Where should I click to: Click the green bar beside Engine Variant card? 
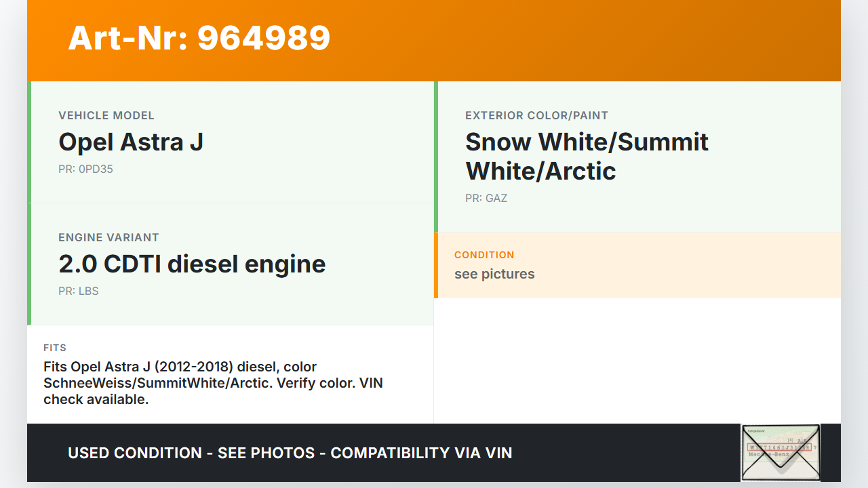pos(29,264)
